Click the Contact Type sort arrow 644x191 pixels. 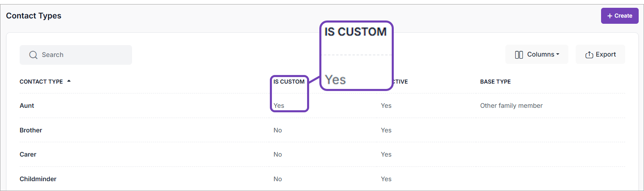69,81
